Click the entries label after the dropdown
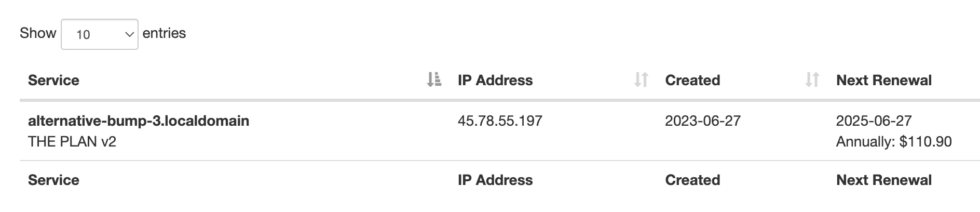This screenshot has height=212, width=980. click(x=164, y=33)
